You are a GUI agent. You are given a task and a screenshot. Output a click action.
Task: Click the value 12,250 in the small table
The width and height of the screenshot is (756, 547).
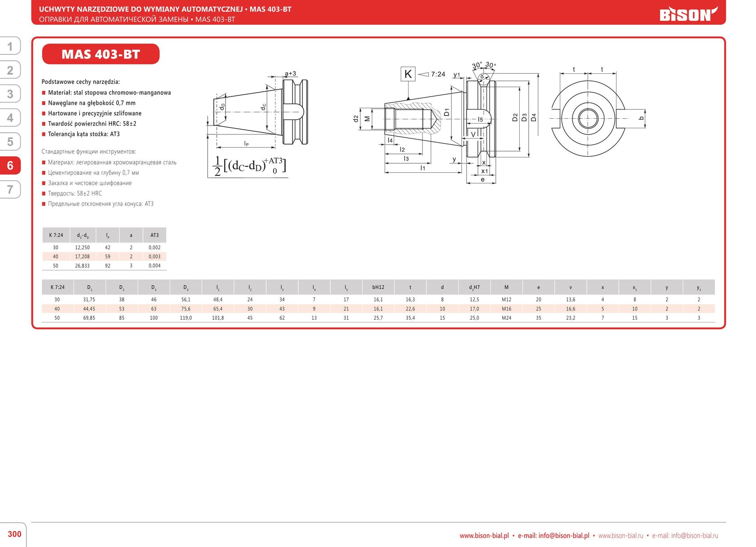[82, 247]
